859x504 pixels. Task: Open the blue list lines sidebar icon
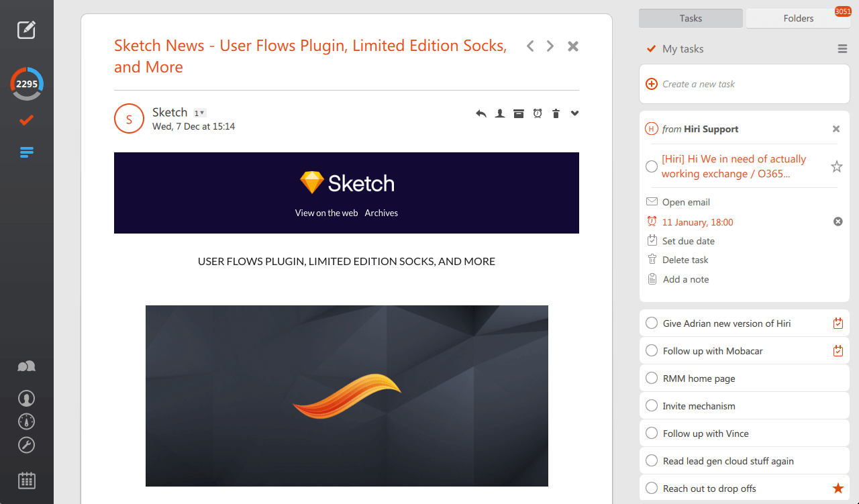(x=26, y=152)
